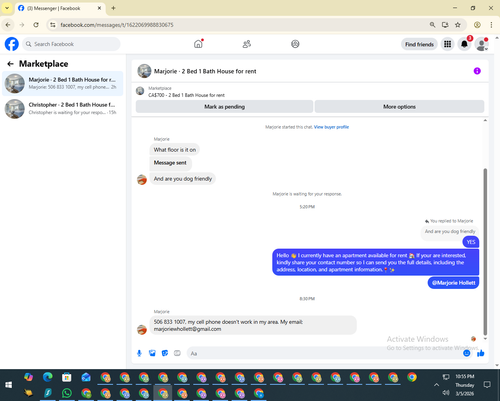View site information icon in address bar
500x401 pixels.
coord(53,25)
